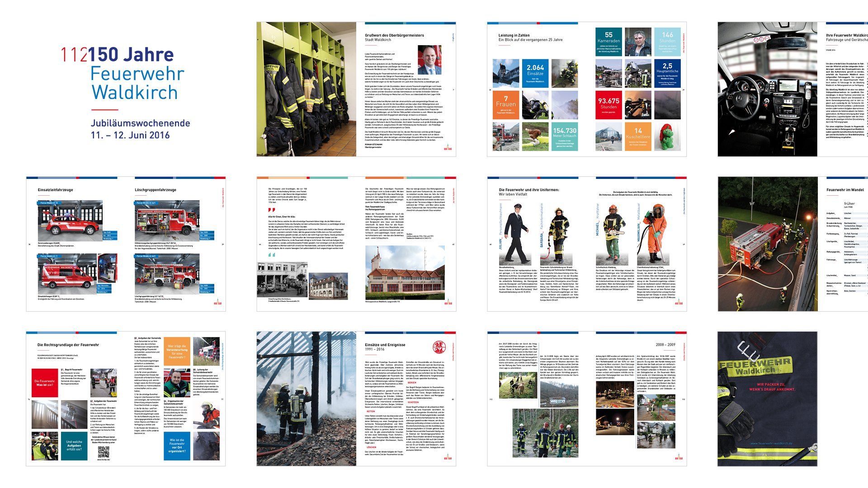The height and width of the screenshot is (488, 868).
Task: Click the blue 'Wie ist die Feuerwehr vor Ort organisiert?' tile
Action: 177,445
